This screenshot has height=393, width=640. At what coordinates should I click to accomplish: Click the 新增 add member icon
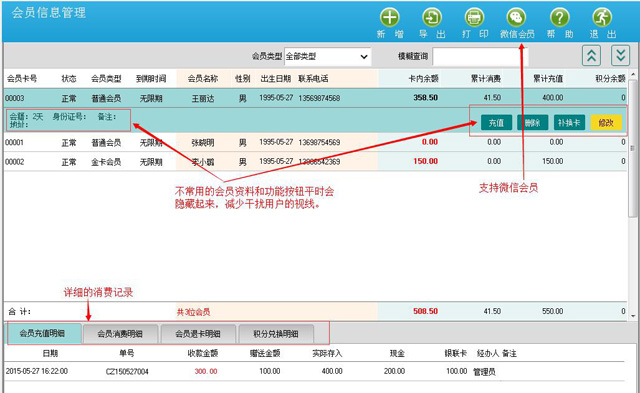click(390, 18)
